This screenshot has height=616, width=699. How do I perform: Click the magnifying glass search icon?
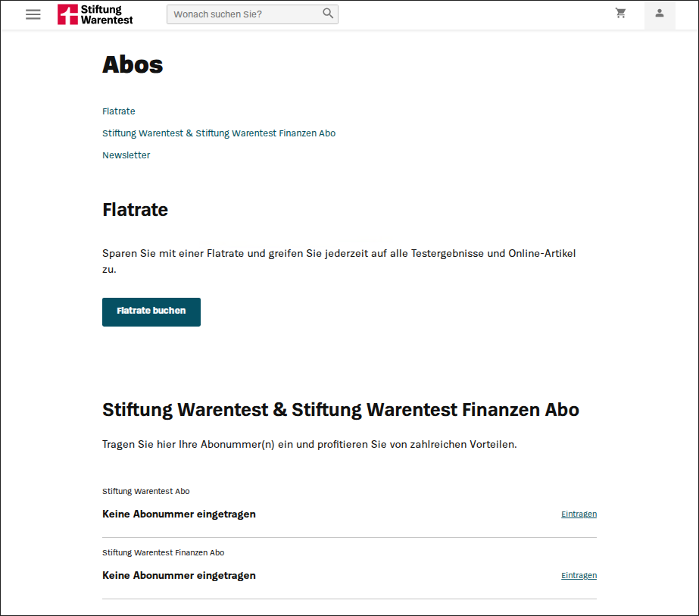[x=328, y=14]
